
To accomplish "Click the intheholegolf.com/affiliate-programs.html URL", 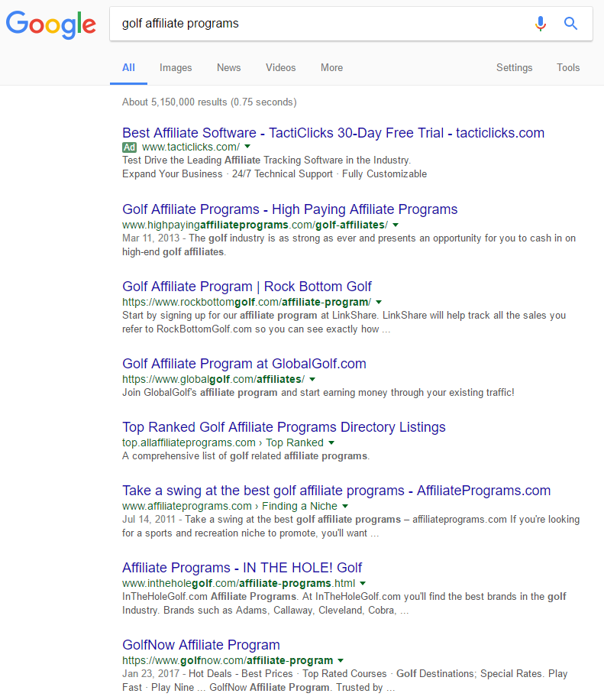I will (239, 583).
